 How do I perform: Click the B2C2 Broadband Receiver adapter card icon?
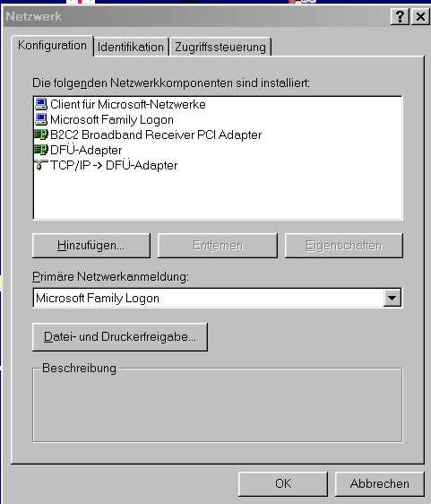pos(41,135)
